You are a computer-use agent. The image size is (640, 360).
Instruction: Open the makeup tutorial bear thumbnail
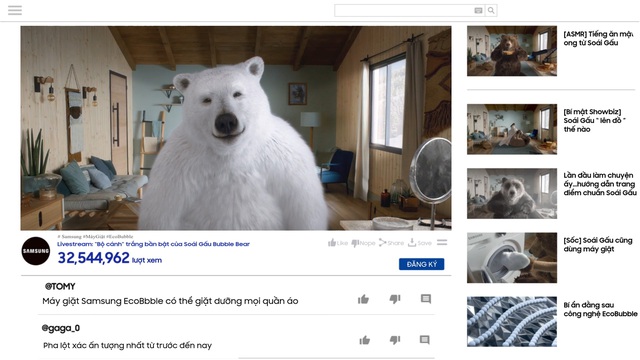[x=512, y=193]
